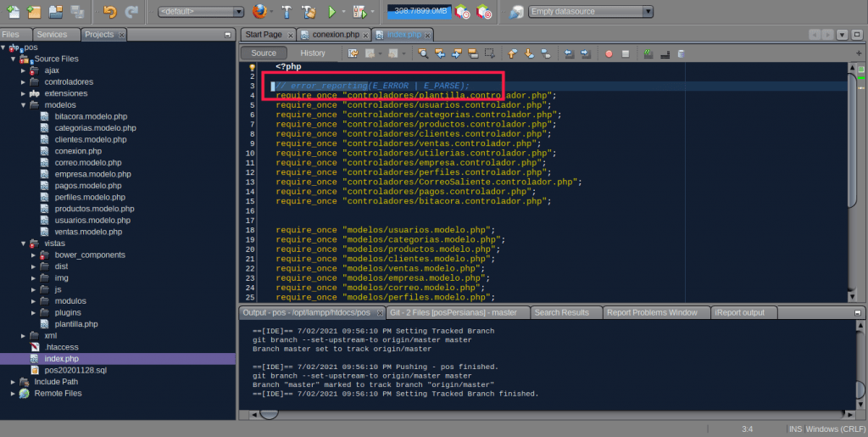The image size is (868, 437).
Task: Click the Find Selection magnifier icon
Action: pos(423,53)
